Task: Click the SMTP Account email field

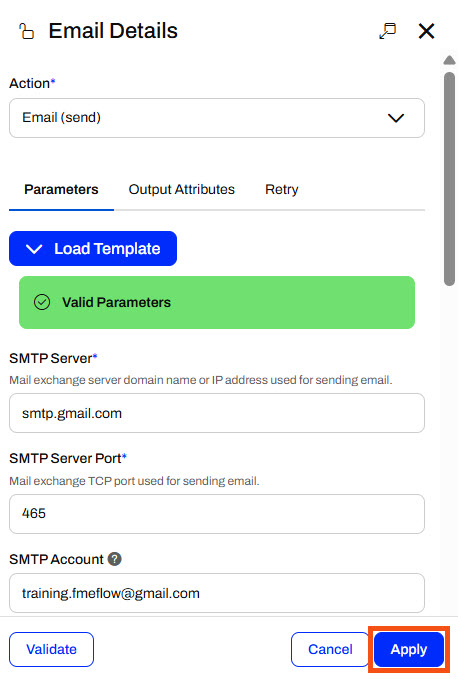Action: click(217, 593)
